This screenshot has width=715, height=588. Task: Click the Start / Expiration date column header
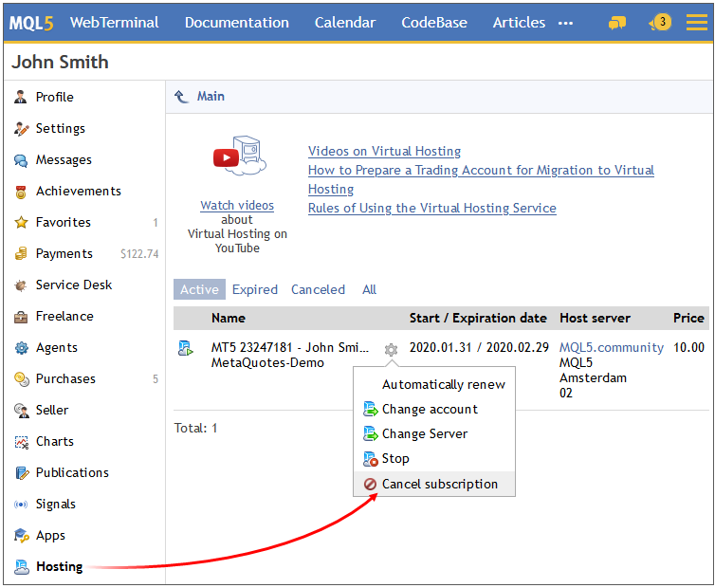(x=478, y=318)
